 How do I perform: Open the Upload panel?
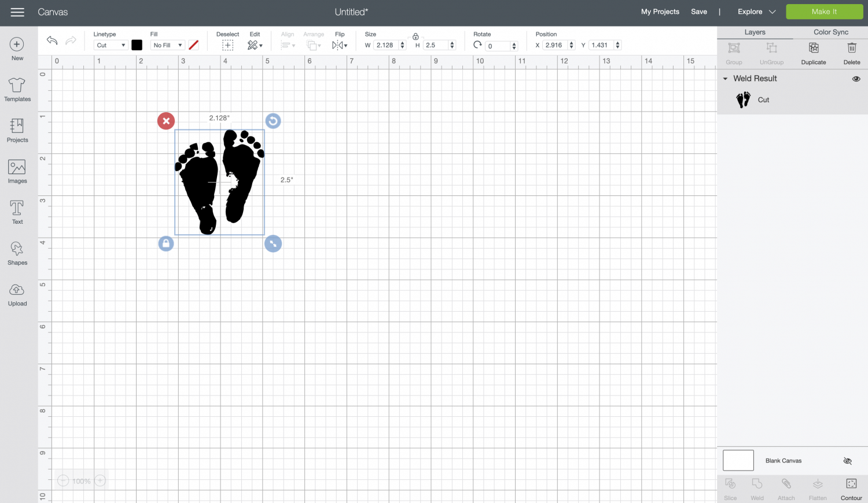click(17, 294)
